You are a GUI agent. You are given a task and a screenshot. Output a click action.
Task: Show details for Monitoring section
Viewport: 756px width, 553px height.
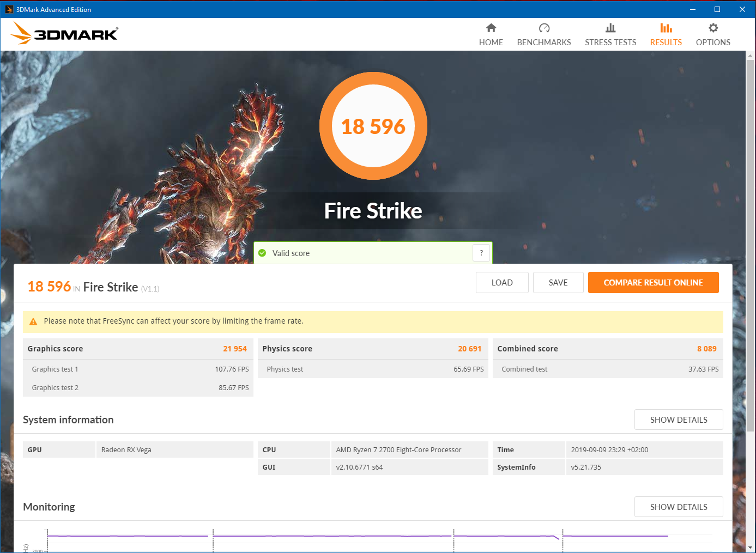(679, 507)
